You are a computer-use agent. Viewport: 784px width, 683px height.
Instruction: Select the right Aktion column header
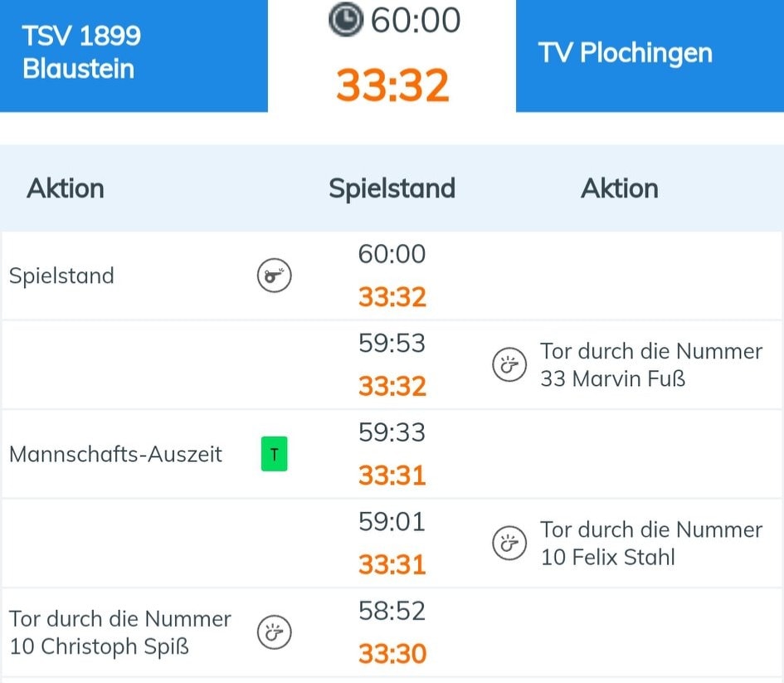[x=620, y=188]
